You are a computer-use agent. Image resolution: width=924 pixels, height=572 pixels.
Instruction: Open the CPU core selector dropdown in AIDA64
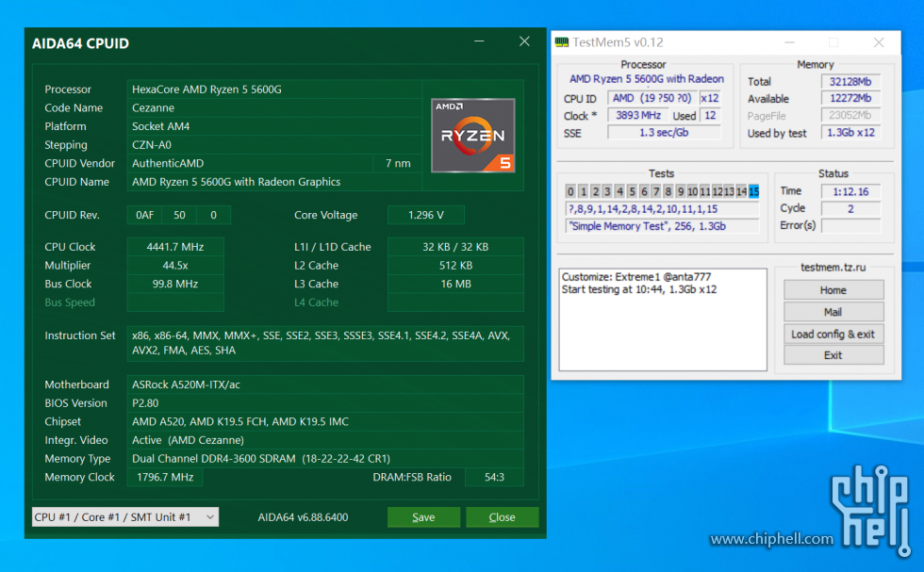coord(124,516)
